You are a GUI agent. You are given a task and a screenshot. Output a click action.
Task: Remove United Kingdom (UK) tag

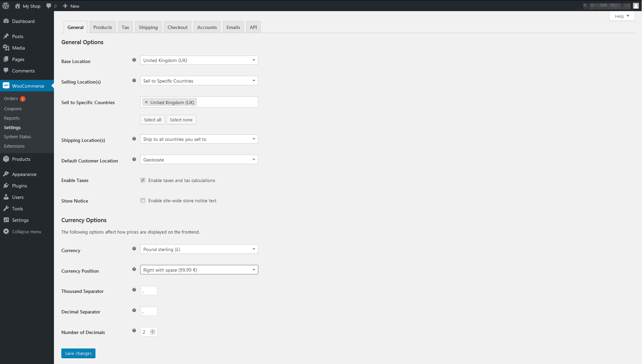click(146, 102)
